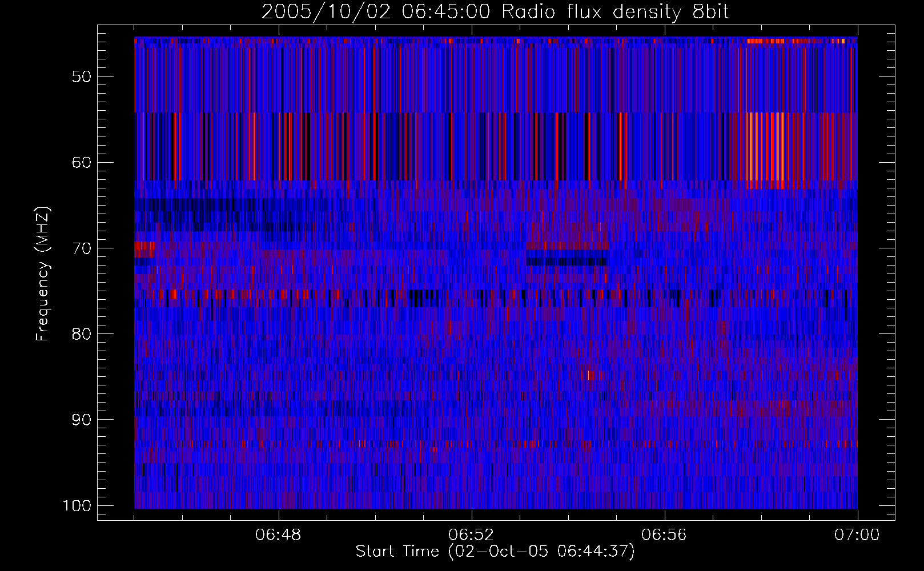
Task: Click the "Frequency (MHZ)" axis label
Action: tap(43, 274)
